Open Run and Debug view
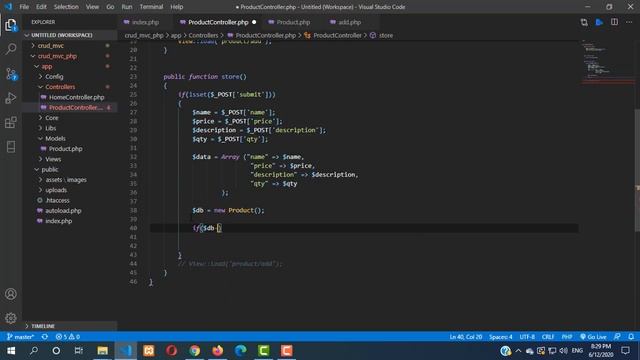Viewport: 640px width, 360px height. point(11,98)
